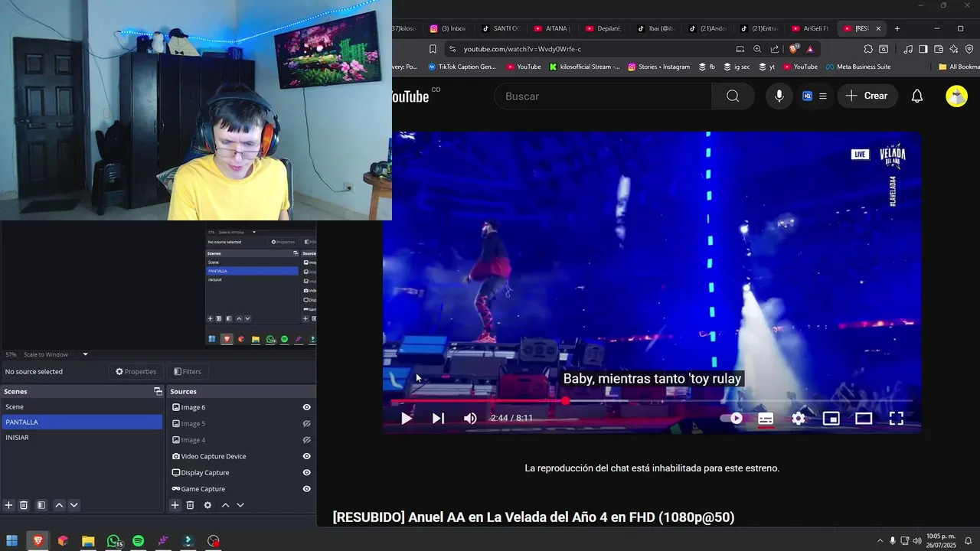Bookmark this page icon
980x551 pixels.
coord(433,49)
